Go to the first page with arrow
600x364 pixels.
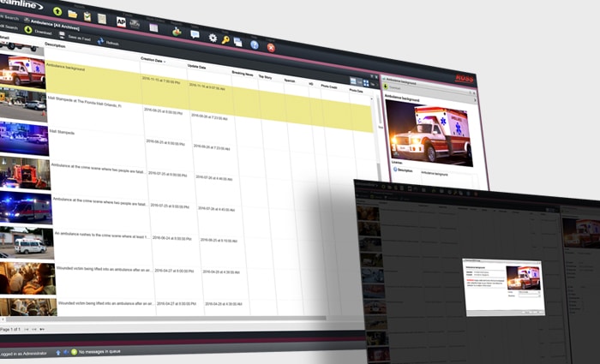pos(27,329)
